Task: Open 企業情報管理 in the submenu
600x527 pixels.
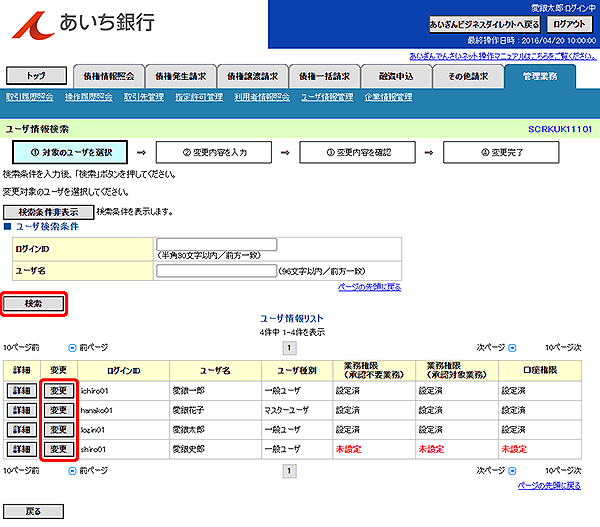Action: pyautogui.click(x=388, y=97)
